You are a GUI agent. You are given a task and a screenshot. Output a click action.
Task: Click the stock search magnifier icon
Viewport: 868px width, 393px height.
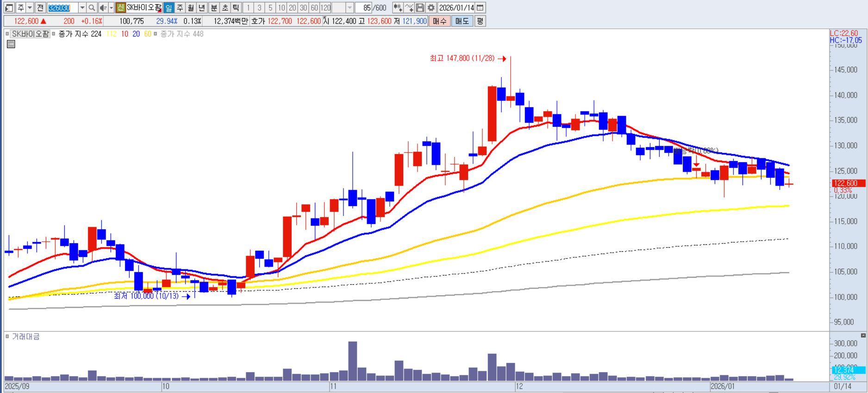click(92, 8)
